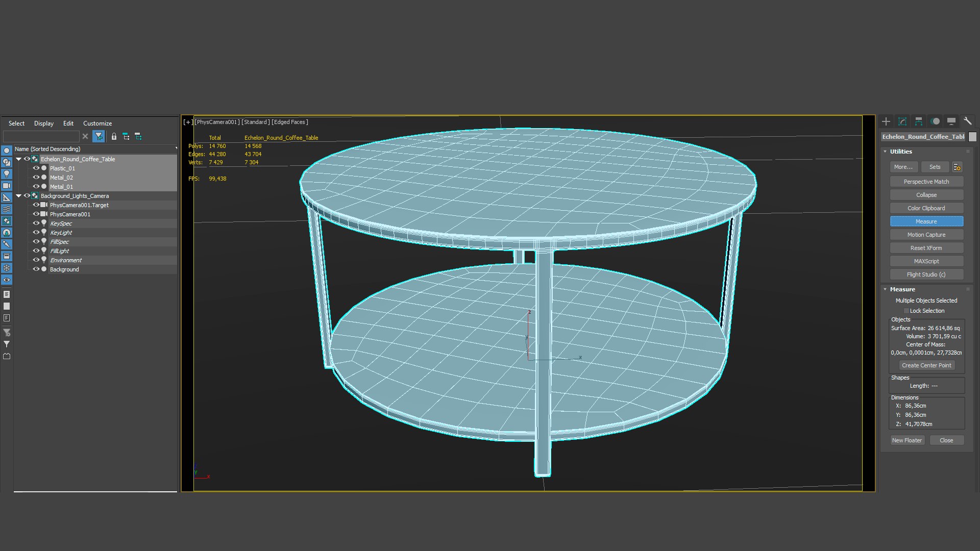Open the Hierarchy panel tab icon

(x=919, y=121)
